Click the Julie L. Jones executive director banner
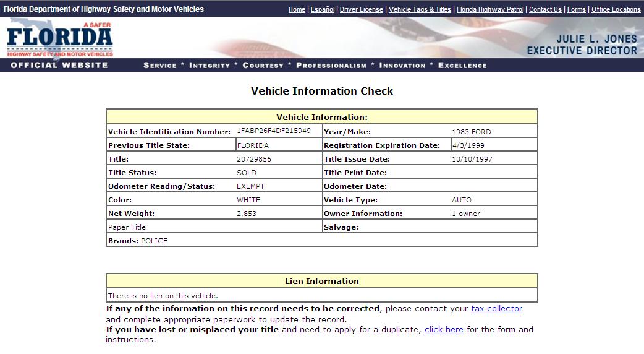Viewport: 644px width, 354px height. [x=582, y=45]
